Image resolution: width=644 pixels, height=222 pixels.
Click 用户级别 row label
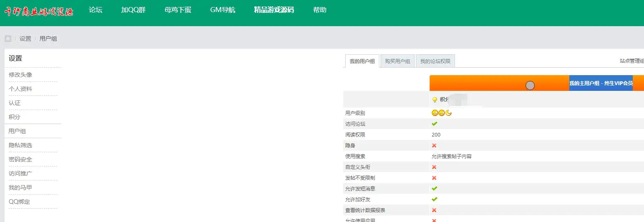[355, 113]
